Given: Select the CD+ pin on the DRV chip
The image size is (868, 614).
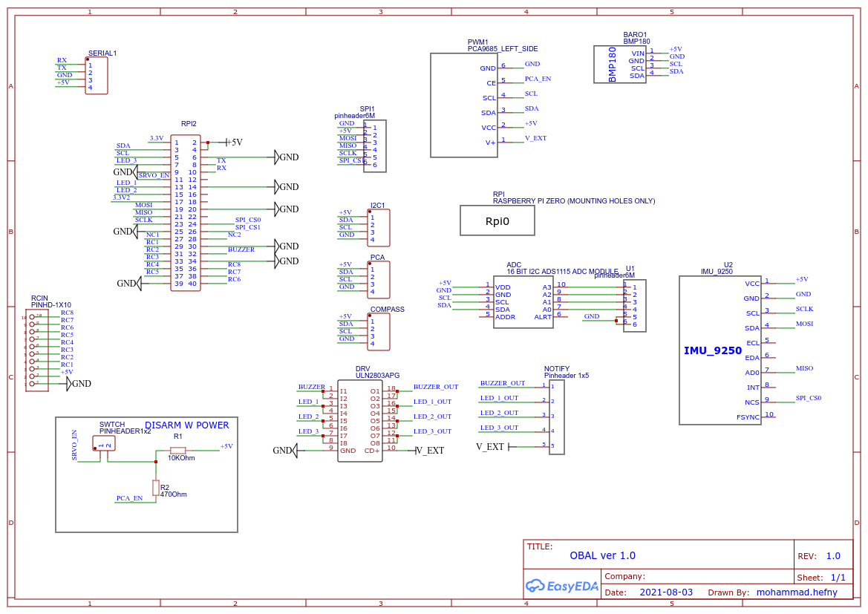Looking at the screenshot, I should pyautogui.click(x=372, y=451).
